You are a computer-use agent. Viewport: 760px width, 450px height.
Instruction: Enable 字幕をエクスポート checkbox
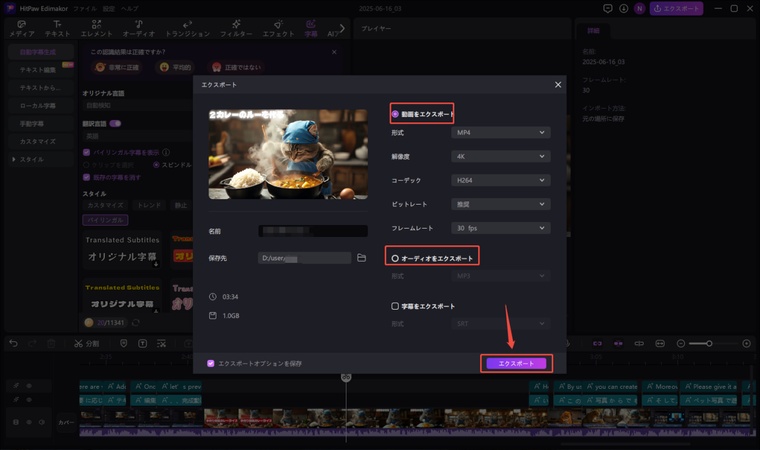click(395, 306)
